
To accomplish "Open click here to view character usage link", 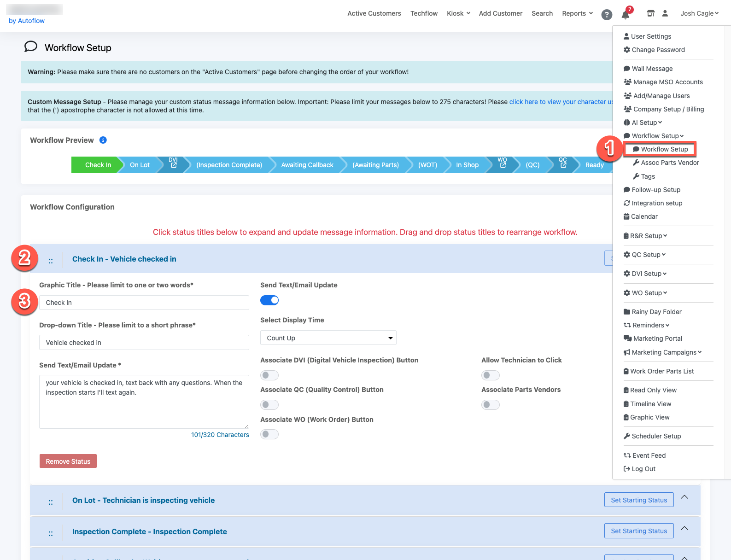I will (x=561, y=102).
